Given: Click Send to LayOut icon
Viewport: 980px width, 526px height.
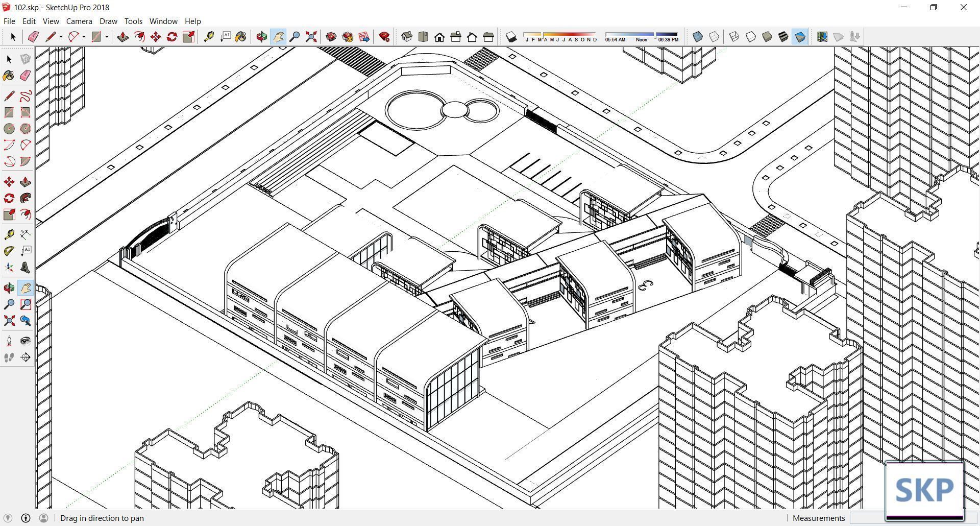Looking at the screenshot, I should coord(364,37).
